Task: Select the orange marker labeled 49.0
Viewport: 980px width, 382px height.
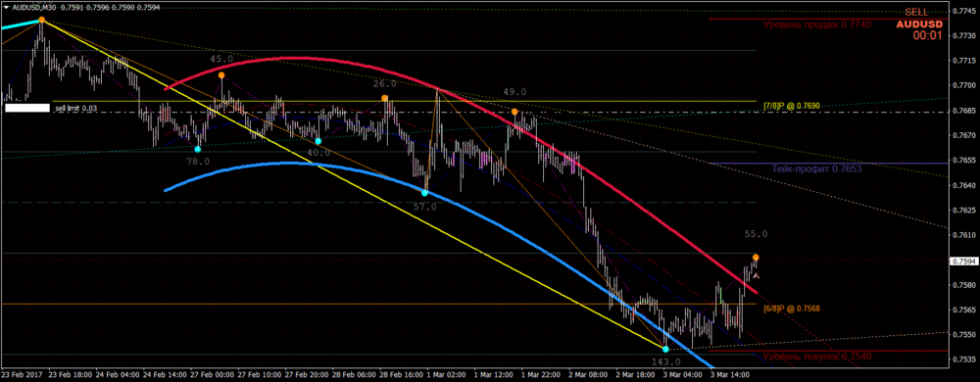Action: click(x=514, y=112)
